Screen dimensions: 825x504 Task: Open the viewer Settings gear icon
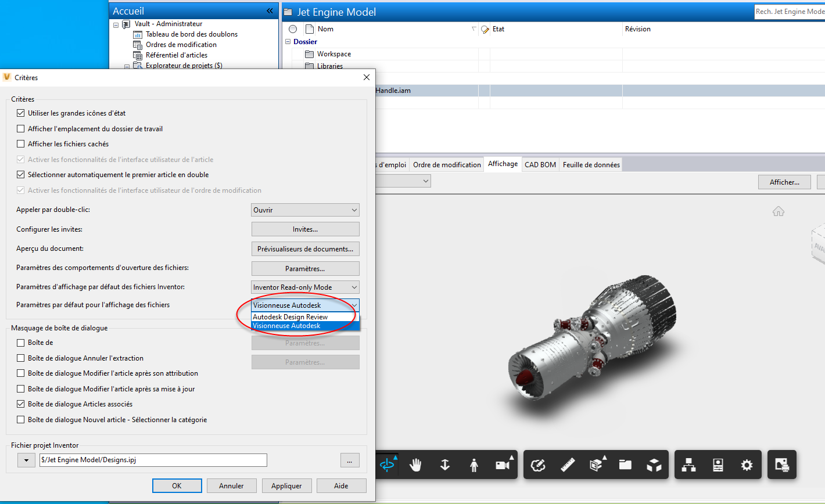747,465
